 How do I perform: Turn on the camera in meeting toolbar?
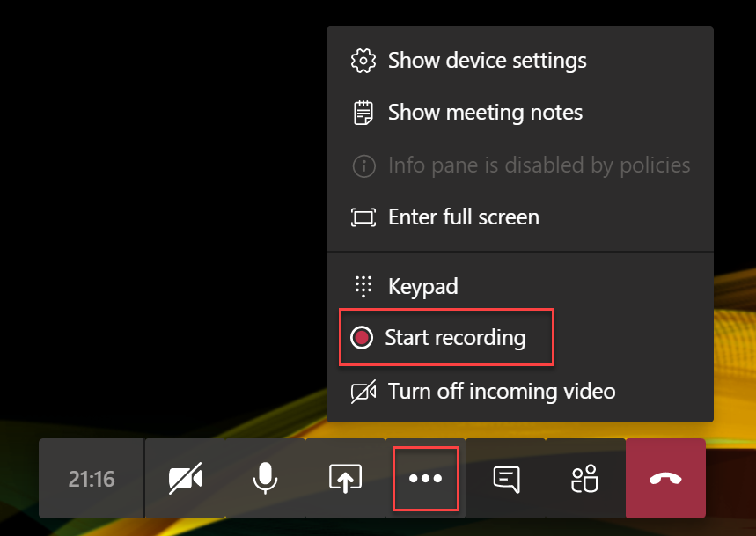[x=186, y=479]
